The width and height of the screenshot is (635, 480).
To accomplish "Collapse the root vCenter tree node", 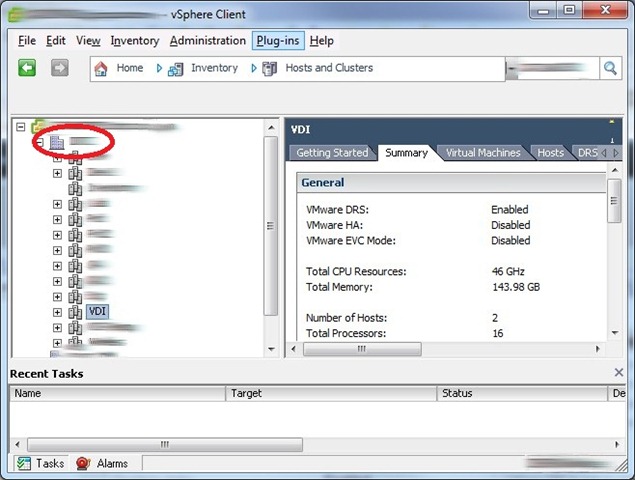I will (21, 127).
